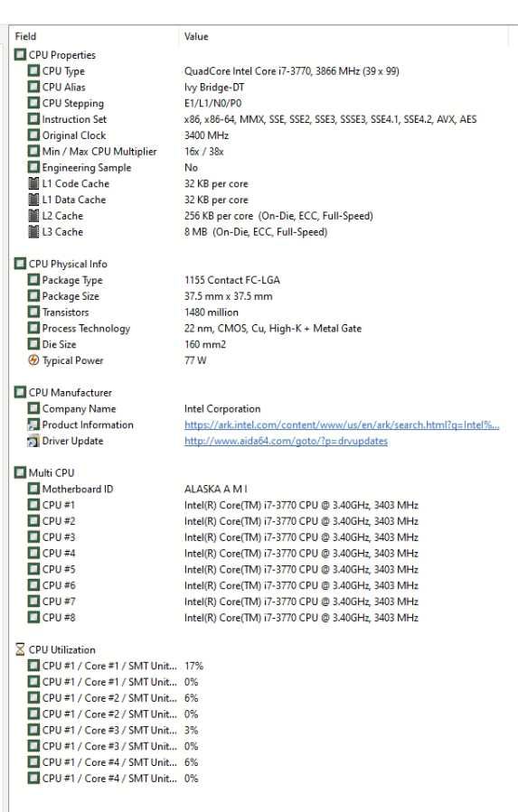Select the 37.5 mm x 37.5 mm value
The image size is (518, 812).
click(x=228, y=295)
